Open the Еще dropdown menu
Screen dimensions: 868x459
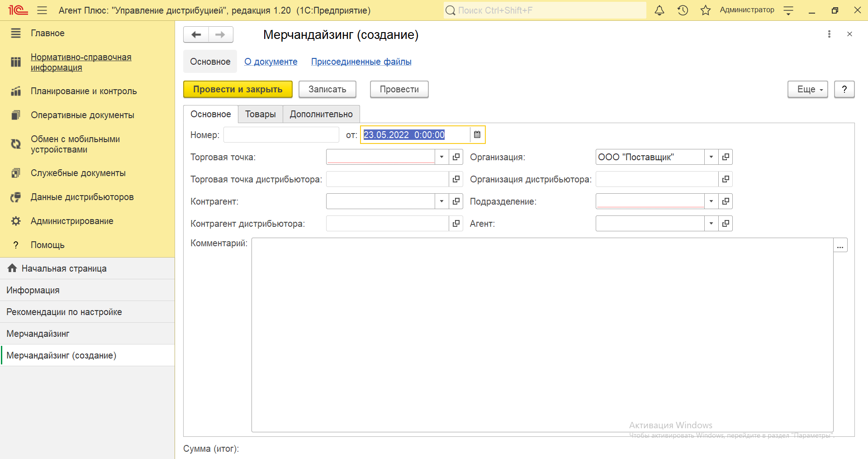coord(808,89)
